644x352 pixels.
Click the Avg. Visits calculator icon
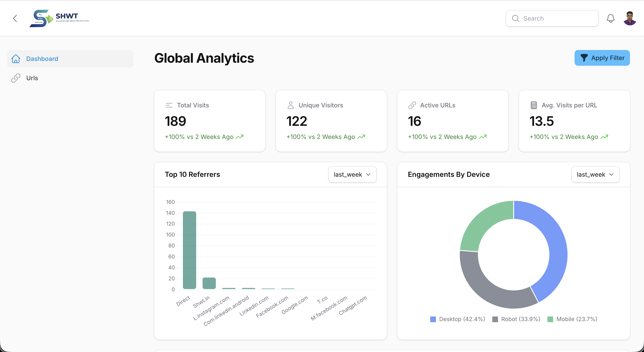534,105
